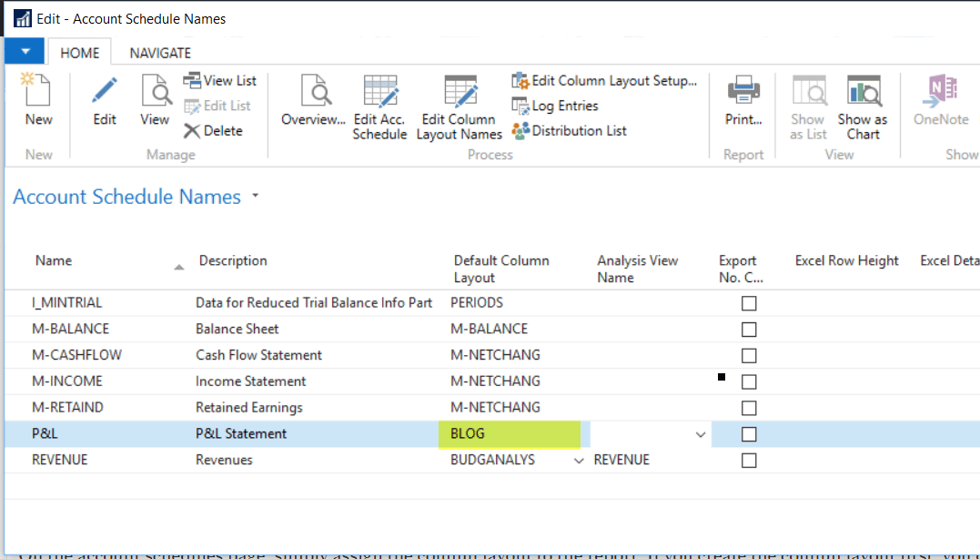The height and width of the screenshot is (559, 980).
Task: Expand the BUDGANALYS column layout dropdown
Action: click(x=579, y=460)
